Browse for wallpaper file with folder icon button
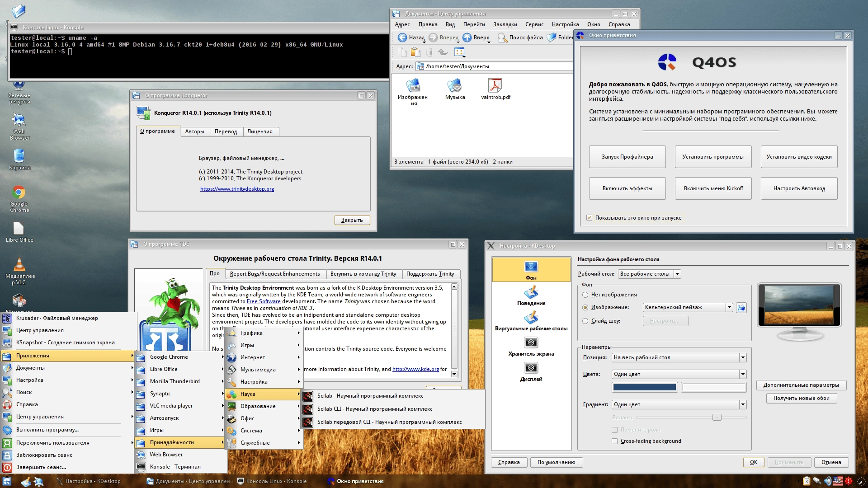868x488 pixels. tap(741, 308)
